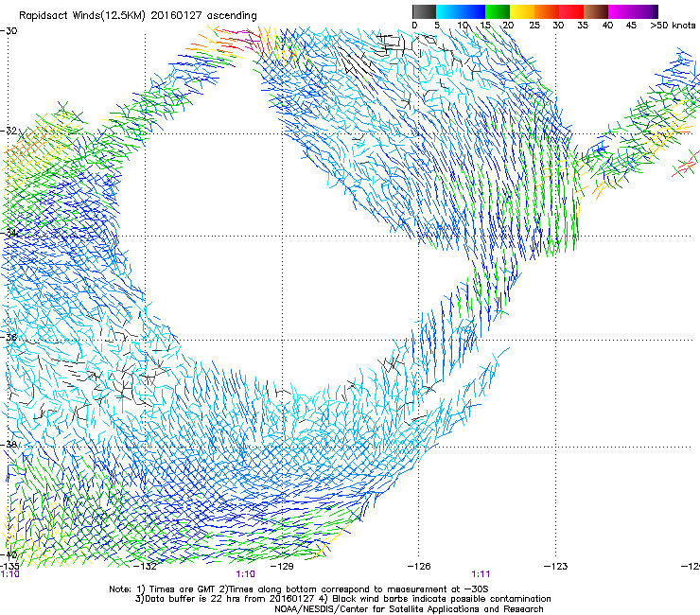
Task: Click the -126 longitude axis label
Action: point(419,567)
